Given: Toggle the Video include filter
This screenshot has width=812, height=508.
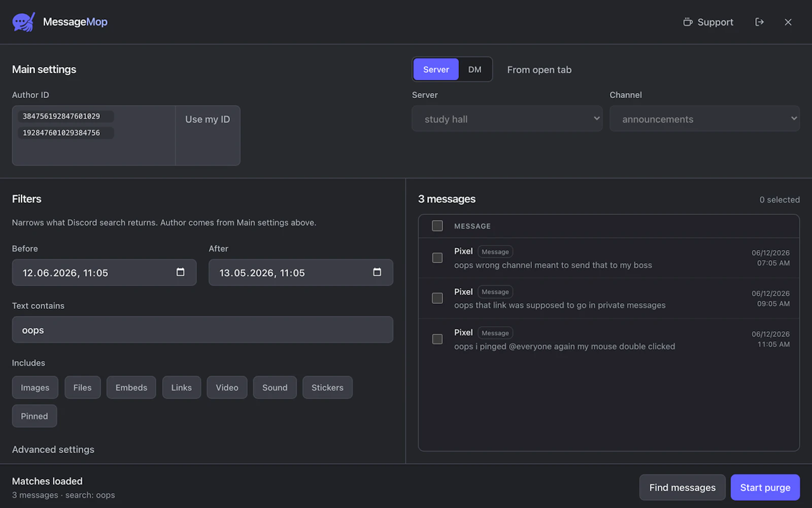Looking at the screenshot, I should (227, 388).
